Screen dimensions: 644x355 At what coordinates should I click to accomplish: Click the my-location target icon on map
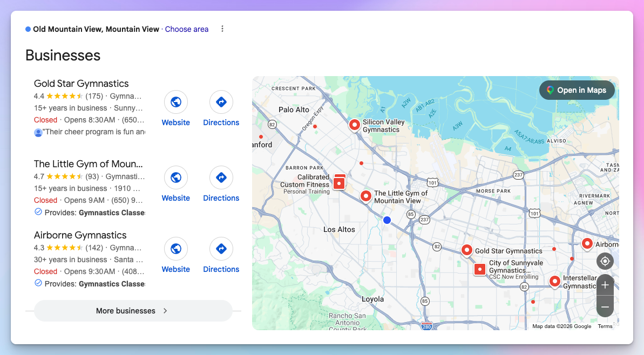pyautogui.click(x=605, y=261)
